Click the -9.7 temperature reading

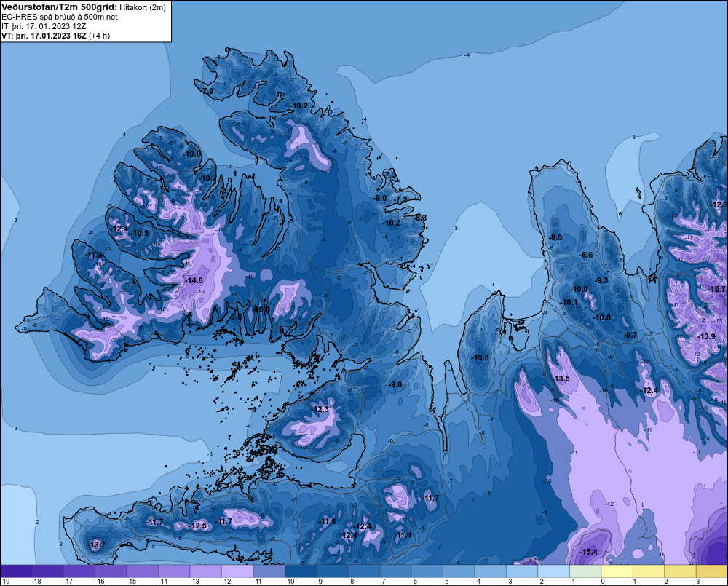pyautogui.click(x=630, y=336)
